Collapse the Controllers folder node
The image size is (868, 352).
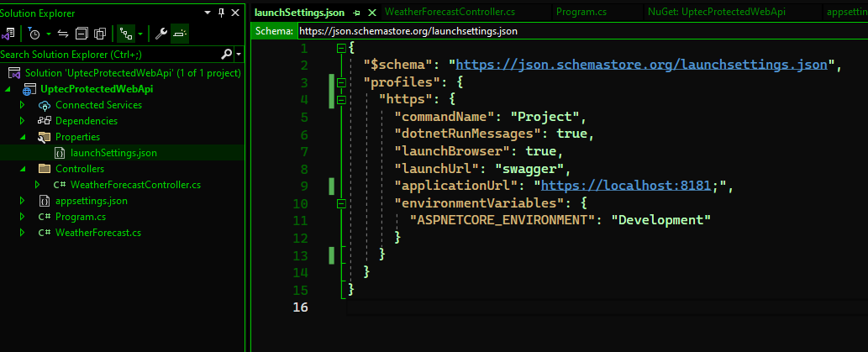(23, 169)
